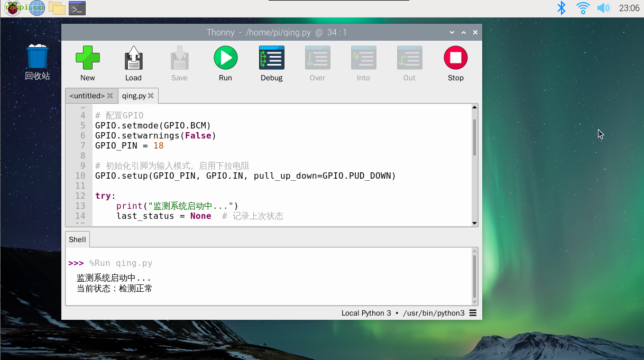The image size is (644, 360).
Task: Open interpreter menu in status bar
Action: (473, 313)
